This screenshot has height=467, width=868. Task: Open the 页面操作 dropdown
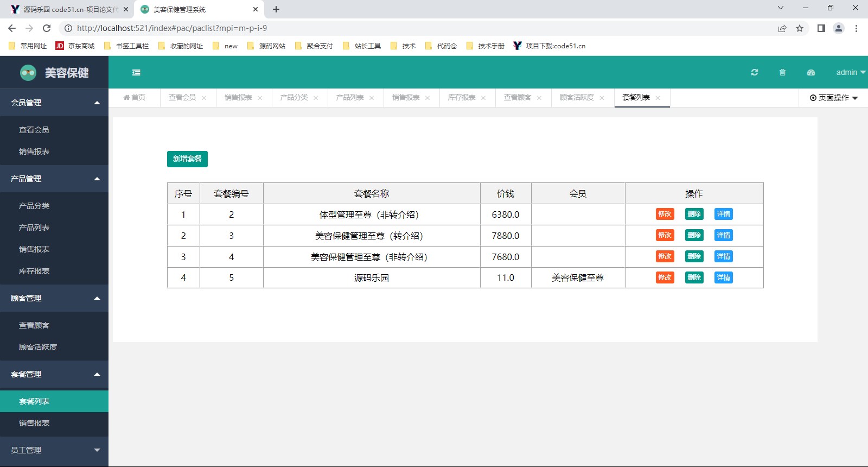coord(834,98)
